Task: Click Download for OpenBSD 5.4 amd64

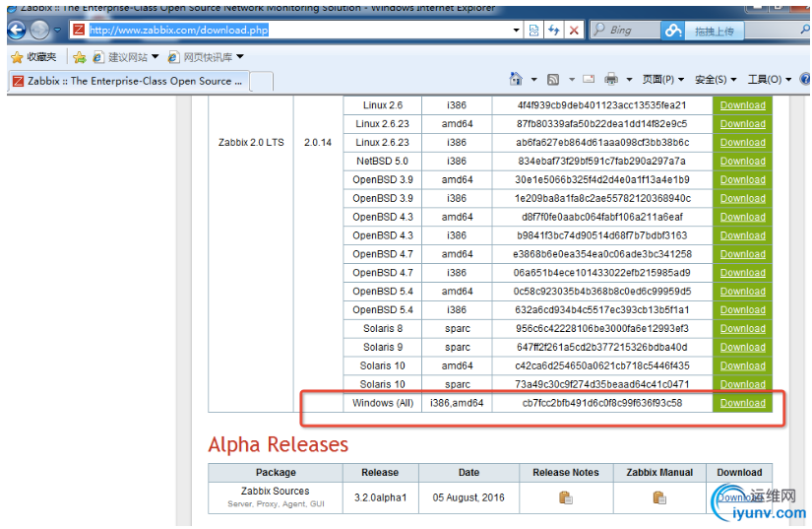Action: pyautogui.click(x=742, y=292)
